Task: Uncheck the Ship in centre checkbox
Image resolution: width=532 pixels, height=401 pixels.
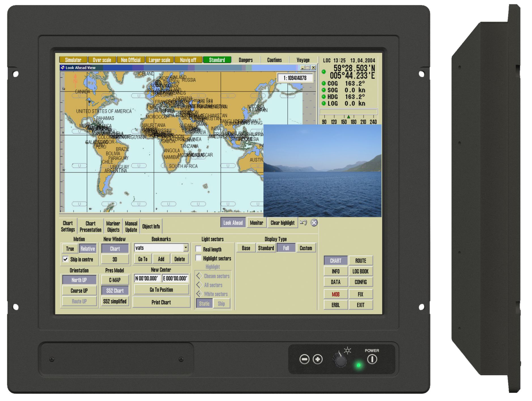Action: (x=65, y=259)
